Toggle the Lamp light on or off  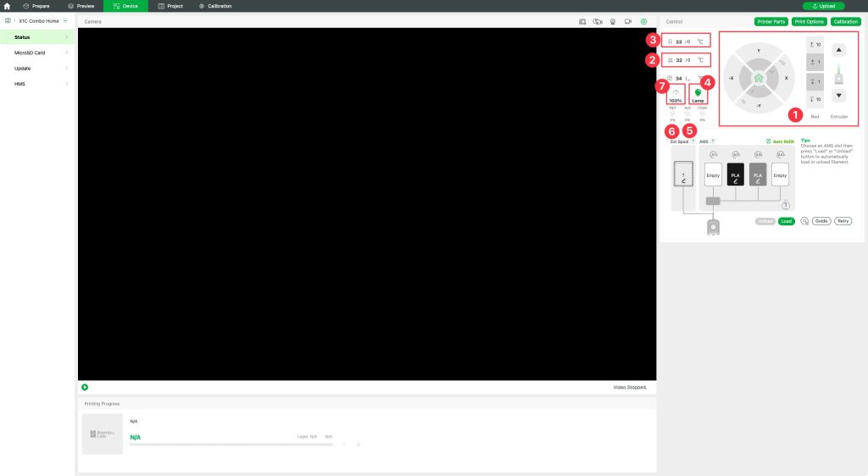pyautogui.click(x=698, y=95)
